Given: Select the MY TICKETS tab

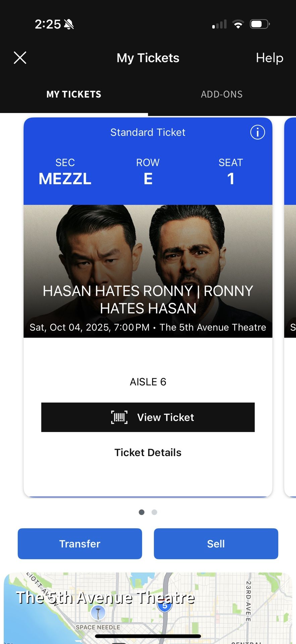Looking at the screenshot, I should pyautogui.click(x=74, y=94).
